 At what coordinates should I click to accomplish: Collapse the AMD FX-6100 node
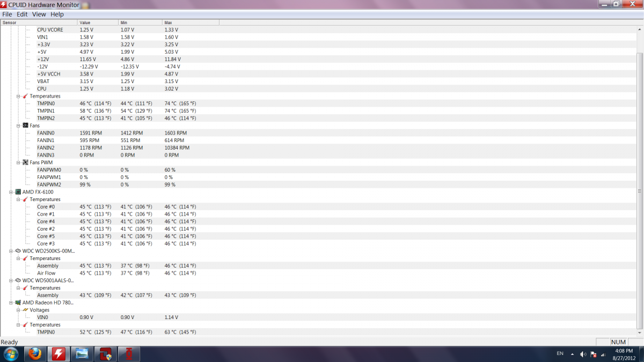tap(11, 191)
